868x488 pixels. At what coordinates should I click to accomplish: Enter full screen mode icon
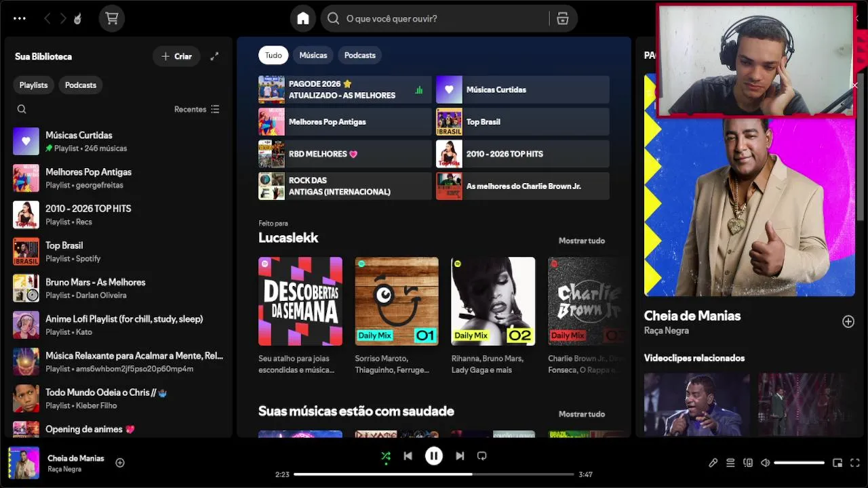pyautogui.click(x=855, y=463)
